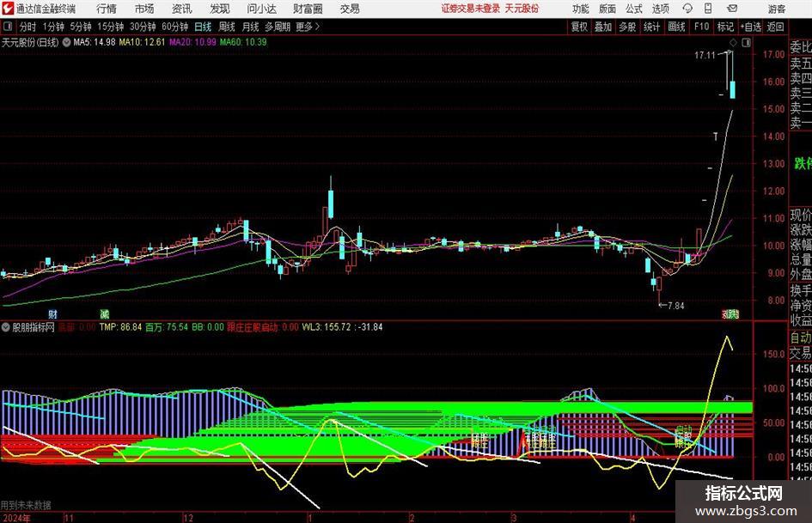Image resolution: width=812 pixels, height=523 pixels.
Task: Click the indicator settings circle beside 天元股份(日线)
Action: click(66, 42)
